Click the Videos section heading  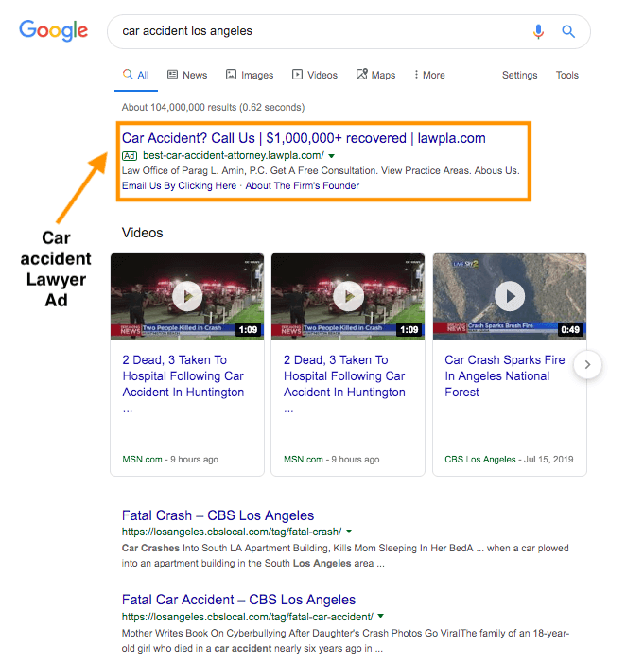[x=142, y=233]
